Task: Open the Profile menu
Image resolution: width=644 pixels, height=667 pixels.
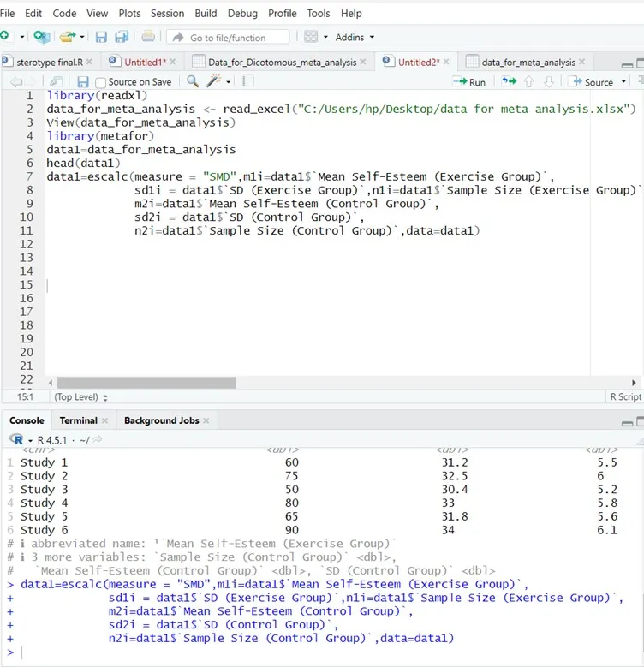Action: click(282, 14)
